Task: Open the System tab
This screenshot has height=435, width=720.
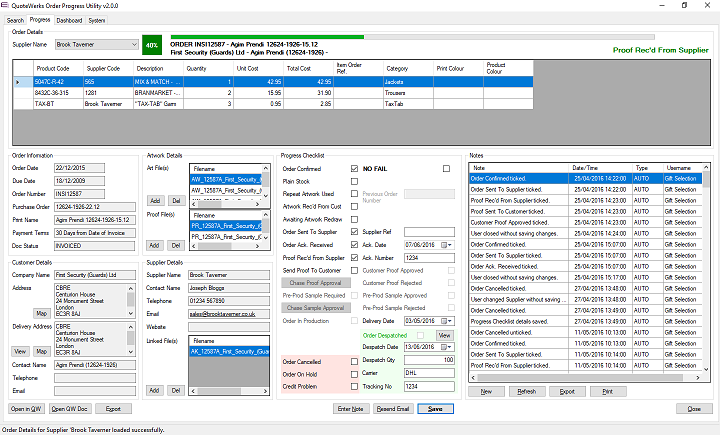Action: coord(96,20)
